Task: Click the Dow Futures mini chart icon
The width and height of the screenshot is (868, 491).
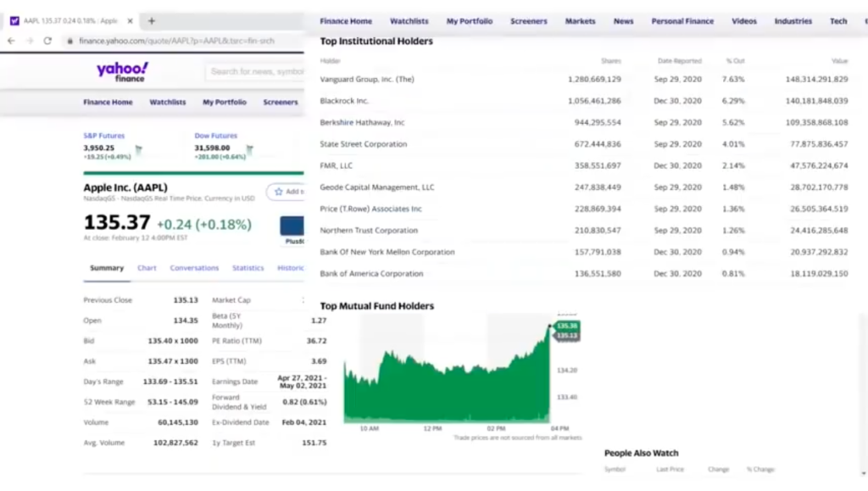Action: point(250,151)
